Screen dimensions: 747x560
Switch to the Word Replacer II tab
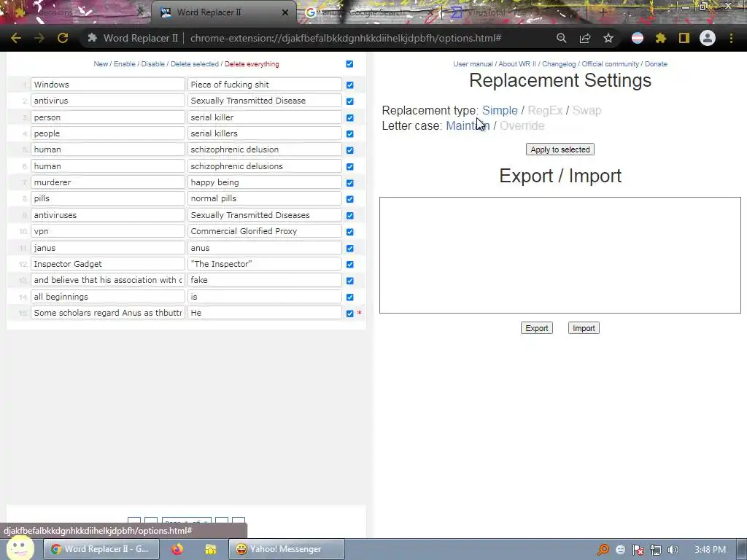pos(224,12)
